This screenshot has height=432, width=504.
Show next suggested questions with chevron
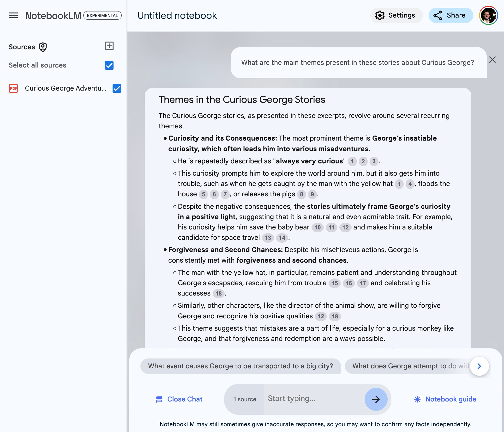pyautogui.click(x=479, y=366)
